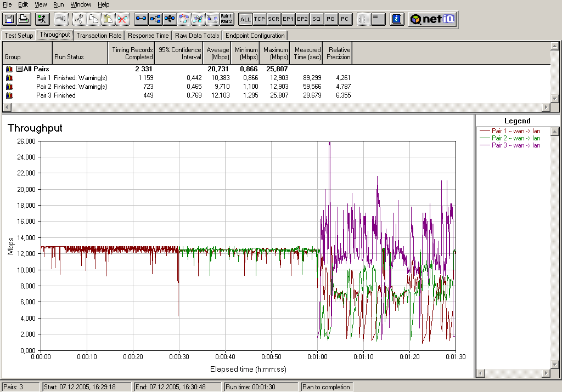Toggle the EP1 endpoint filter
This screenshot has width=562, height=392.
click(x=288, y=19)
